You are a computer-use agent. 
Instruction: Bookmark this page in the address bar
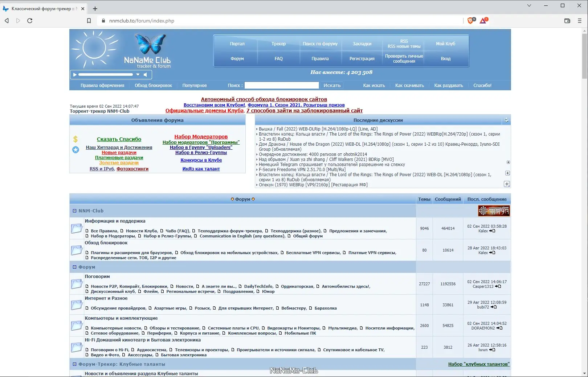[89, 21]
